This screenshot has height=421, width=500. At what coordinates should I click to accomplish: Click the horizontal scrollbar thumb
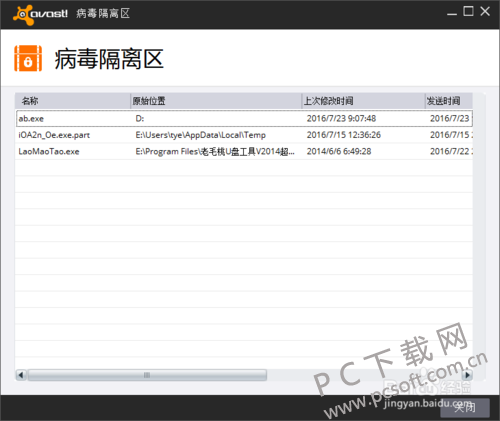[147, 375]
